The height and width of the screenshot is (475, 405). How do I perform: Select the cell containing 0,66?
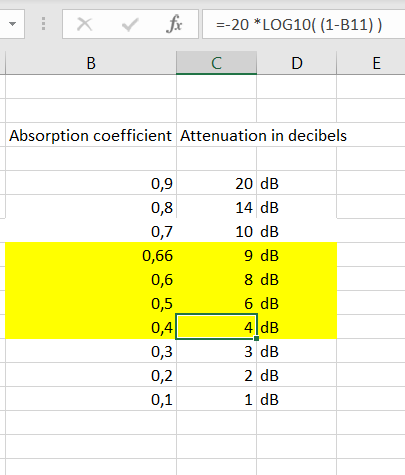[x=91, y=255]
